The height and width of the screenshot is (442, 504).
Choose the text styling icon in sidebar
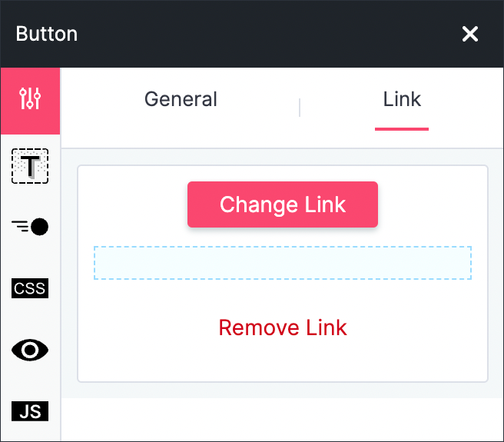coord(30,166)
